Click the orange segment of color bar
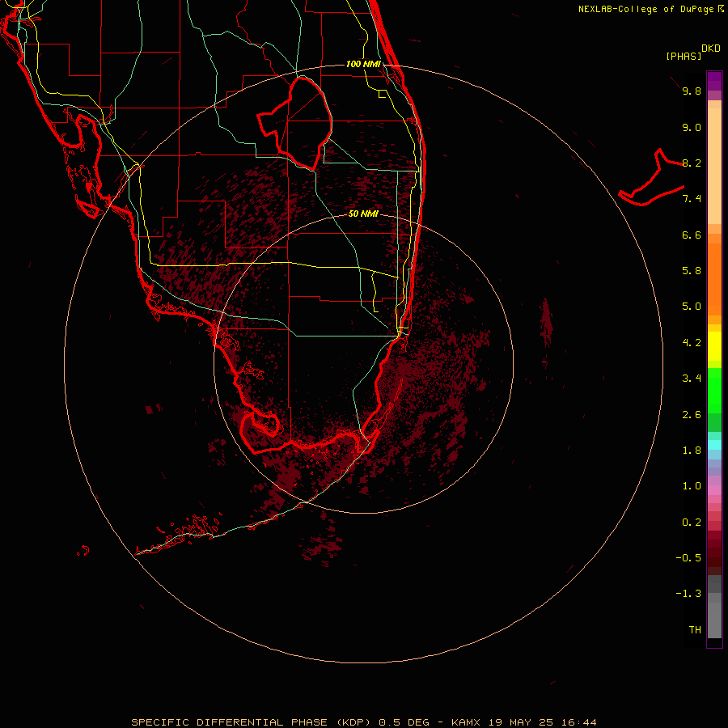This screenshot has height=728, width=728. tap(714, 278)
